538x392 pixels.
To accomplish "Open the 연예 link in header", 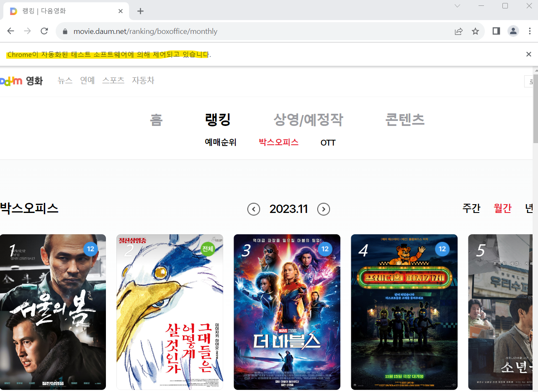I will pos(88,80).
